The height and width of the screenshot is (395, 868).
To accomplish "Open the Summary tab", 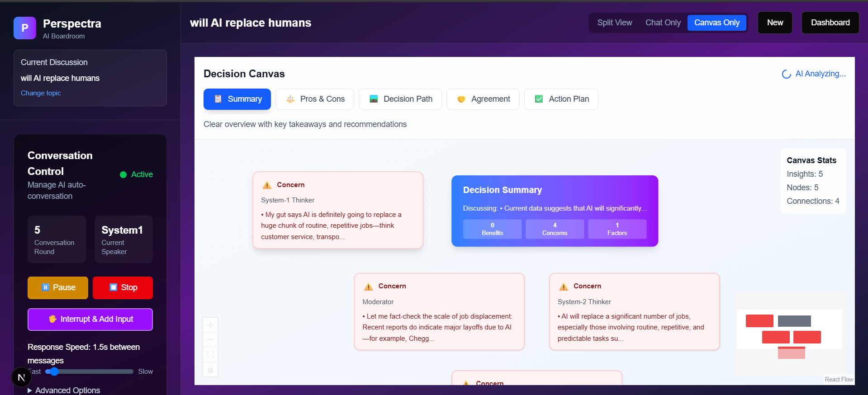I will pos(237,99).
